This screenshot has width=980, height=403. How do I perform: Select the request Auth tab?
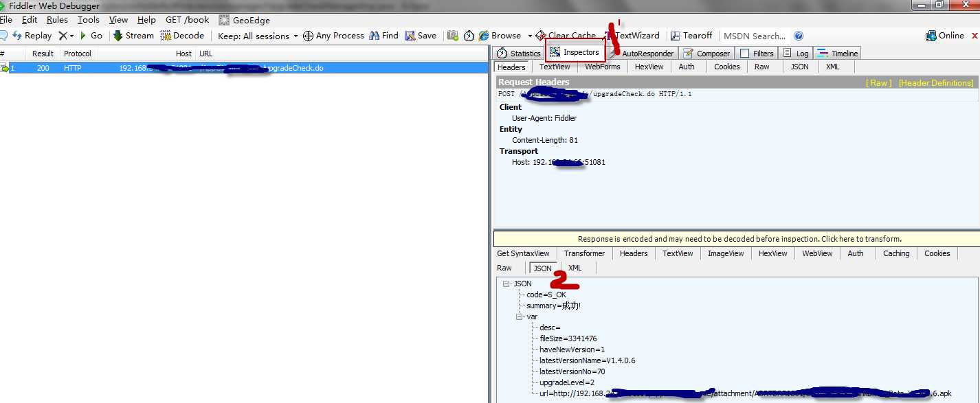tap(687, 67)
